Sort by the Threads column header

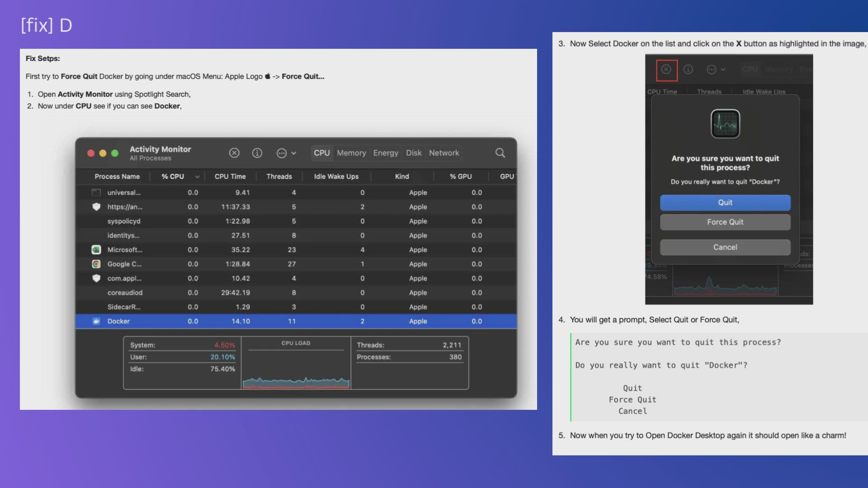279,177
